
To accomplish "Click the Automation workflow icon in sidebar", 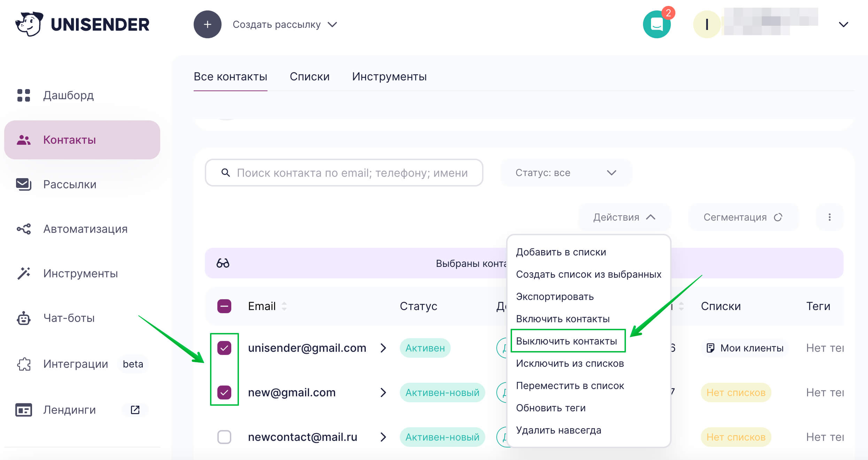I will click(24, 229).
